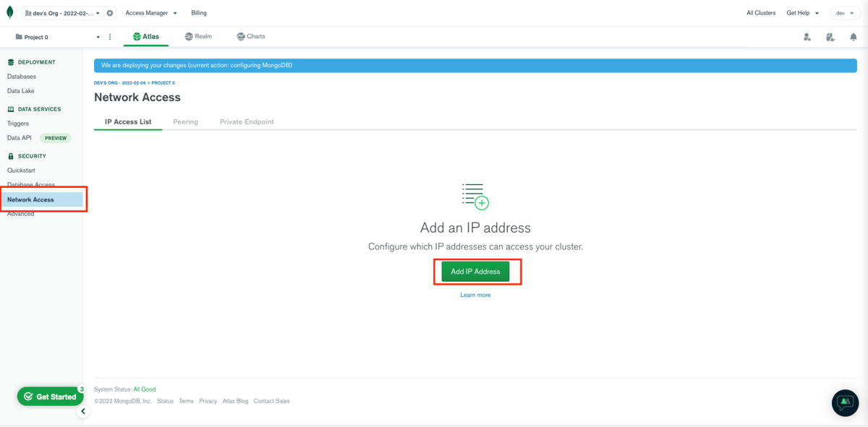The width and height of the screenshot is (868, 427).
Task: Click the deploying changes blue banner
Action: pyautogui.click(x=475, y=66)
